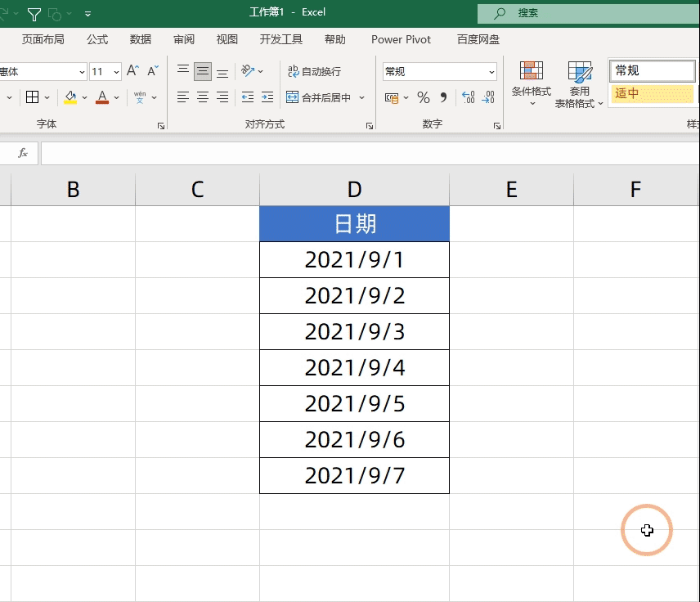This screenshot has height=602, width=700.
Task: Set top vertical alignment
Action: pos(183,71)
